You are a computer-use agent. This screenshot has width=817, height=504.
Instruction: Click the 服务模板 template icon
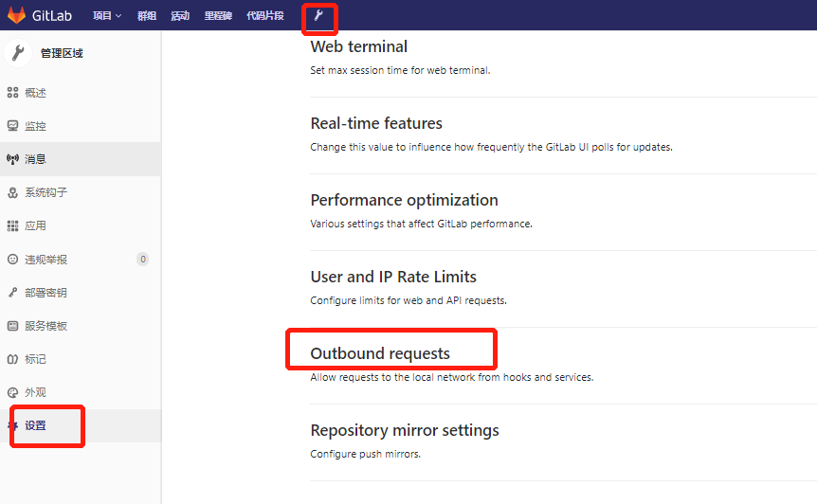click(x=12, y=326)
